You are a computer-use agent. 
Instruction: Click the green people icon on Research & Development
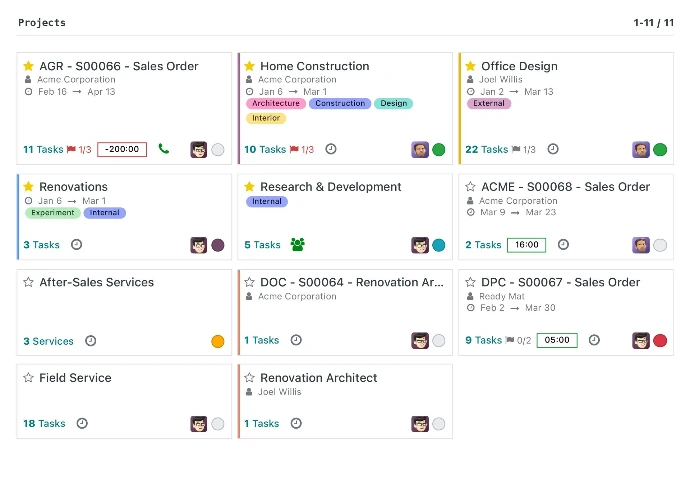(x=297, y=244)
